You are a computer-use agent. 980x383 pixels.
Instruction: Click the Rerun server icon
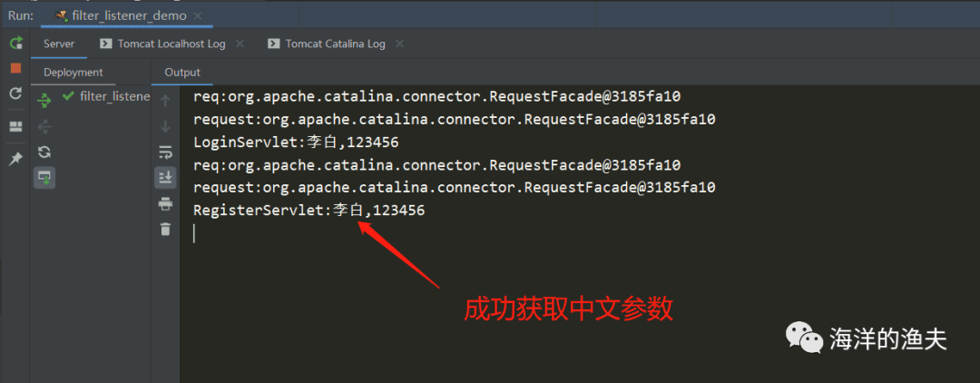click(15, 44)
